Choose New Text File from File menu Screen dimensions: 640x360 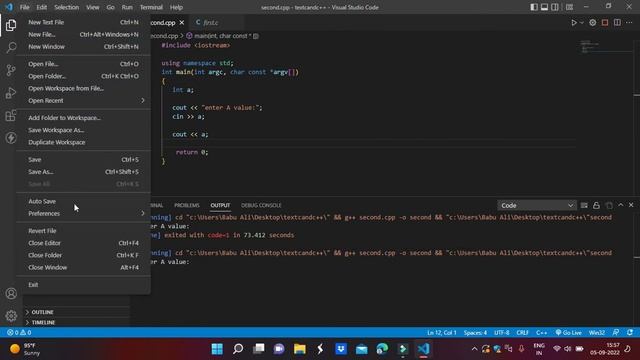point(84,22)
